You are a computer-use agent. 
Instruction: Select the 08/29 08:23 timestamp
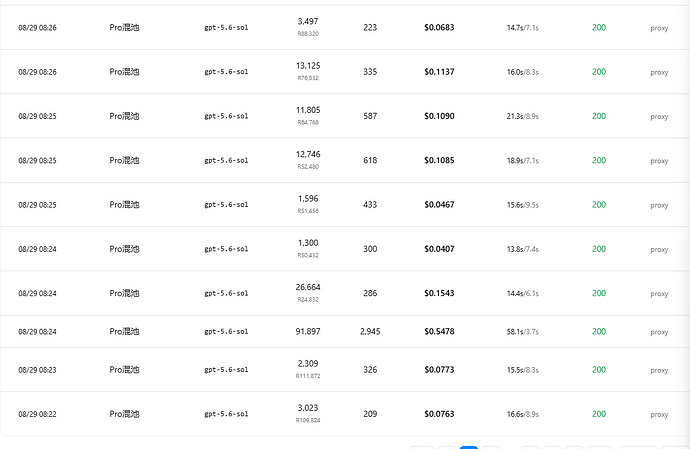pyautogui.click(x=37, y=370)
